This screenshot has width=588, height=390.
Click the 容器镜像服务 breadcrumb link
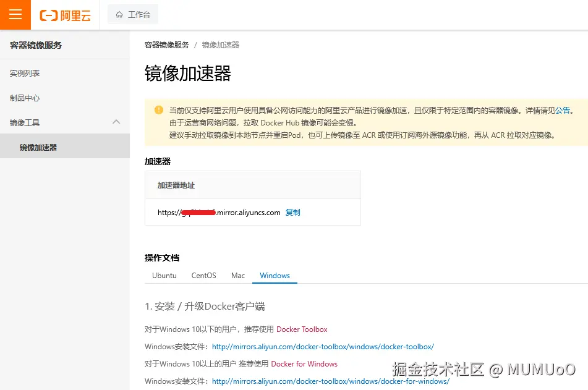[x=167, y=45]
